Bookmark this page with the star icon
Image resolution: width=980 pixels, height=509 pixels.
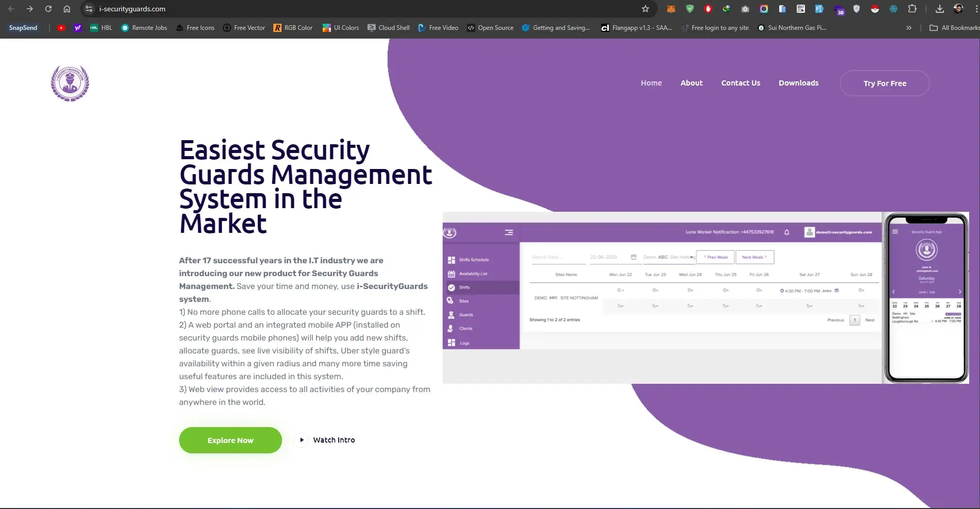pyautogui.click(x=645, y=9)
